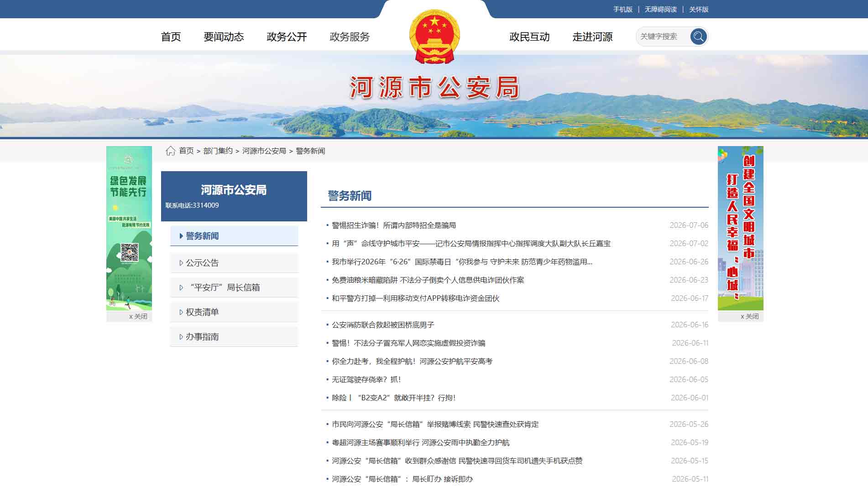868x493 pixels.
Task: Click the triangle arrow beside 警务新闻 sidebar item
Action: [x=181, y=236]
